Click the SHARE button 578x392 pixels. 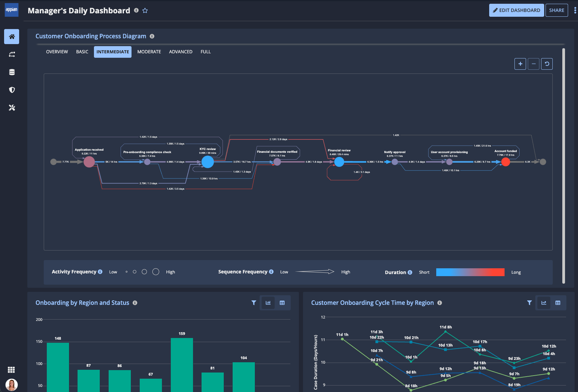pyautogui.click(x=557, y=10)
